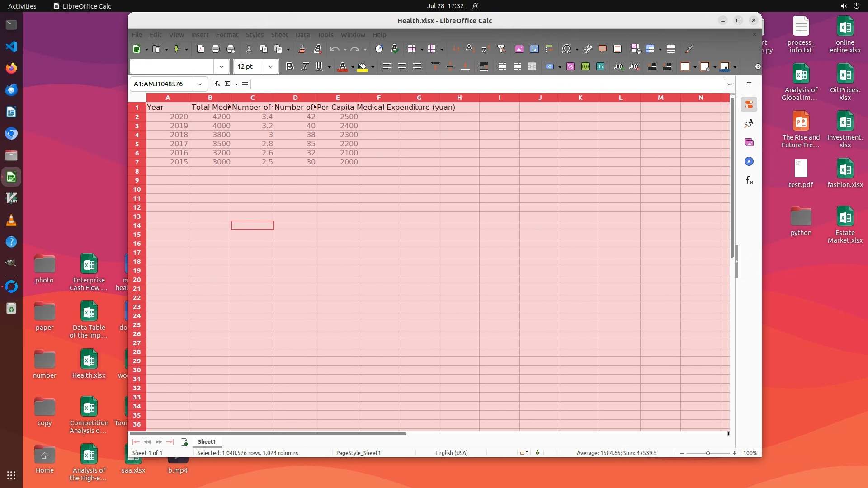Screen dimensions: 868x488
Task: Toggle bold formatting
Action: click(x=290, y=67)
